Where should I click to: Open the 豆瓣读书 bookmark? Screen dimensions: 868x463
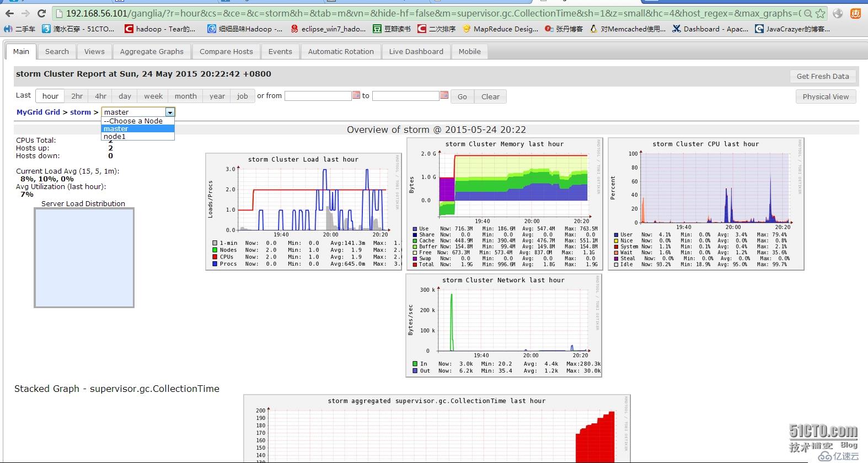pyautogui.click(x=392, y=29)
